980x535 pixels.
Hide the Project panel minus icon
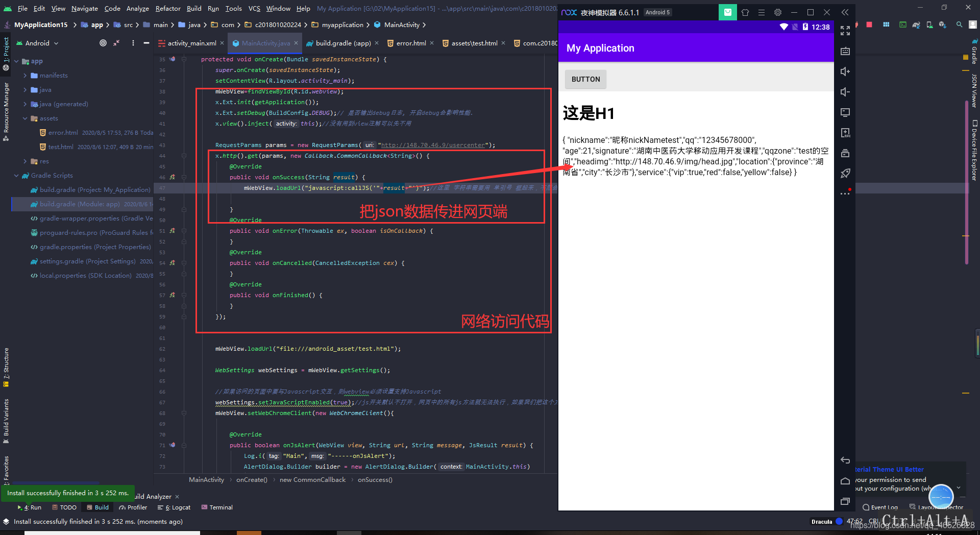pos(146,43)
